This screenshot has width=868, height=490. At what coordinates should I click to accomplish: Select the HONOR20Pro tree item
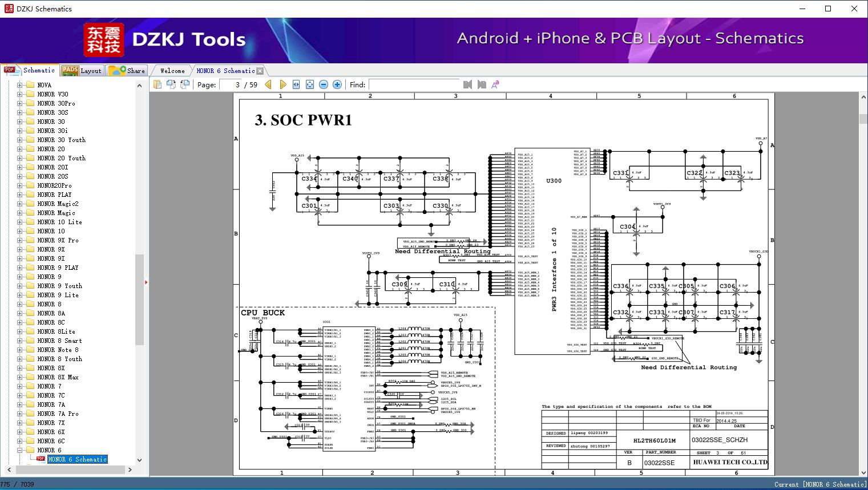tap(55, 185)
